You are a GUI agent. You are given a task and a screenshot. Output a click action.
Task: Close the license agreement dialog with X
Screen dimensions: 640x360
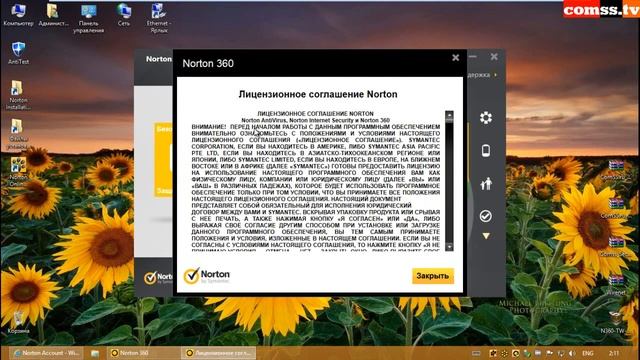click(456, 58)
